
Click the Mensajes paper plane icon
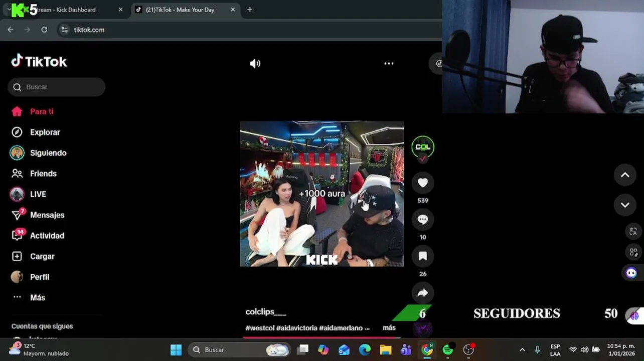[x=17, y=215]
